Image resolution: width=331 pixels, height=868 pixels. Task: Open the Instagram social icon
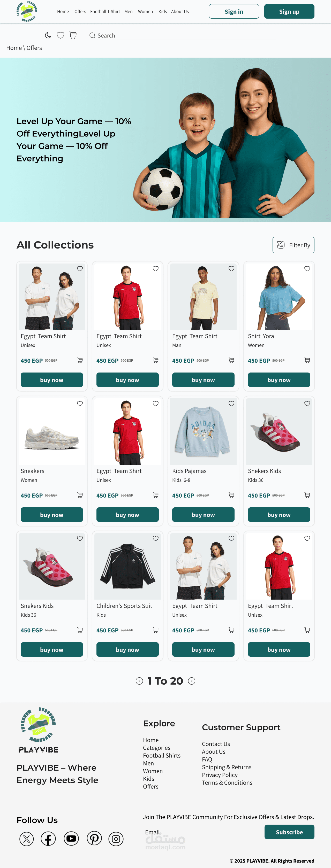[x=116, y=839]
